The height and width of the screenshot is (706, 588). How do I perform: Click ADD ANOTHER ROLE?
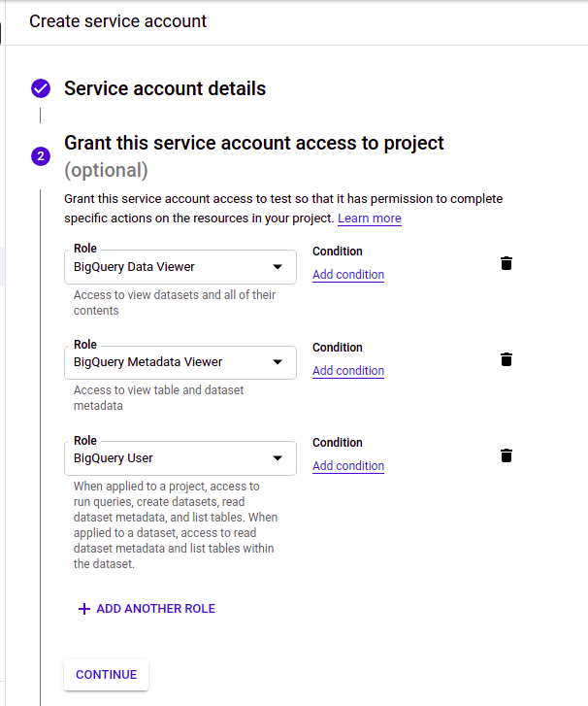147,609
